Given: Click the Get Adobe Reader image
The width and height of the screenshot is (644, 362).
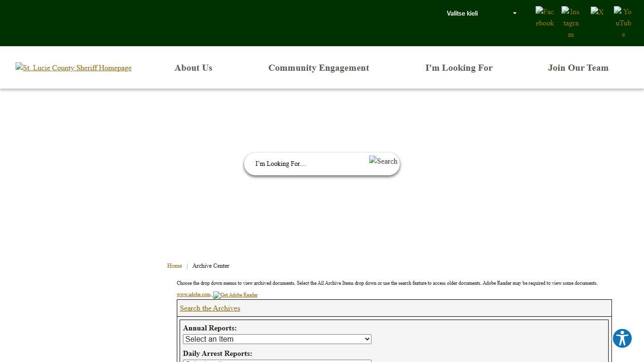Looking at the screenshot, I should coord(235,295).
